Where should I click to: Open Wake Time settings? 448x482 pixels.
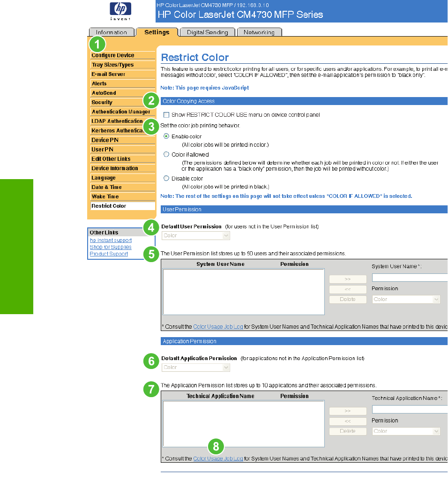(x=123, y=196)
